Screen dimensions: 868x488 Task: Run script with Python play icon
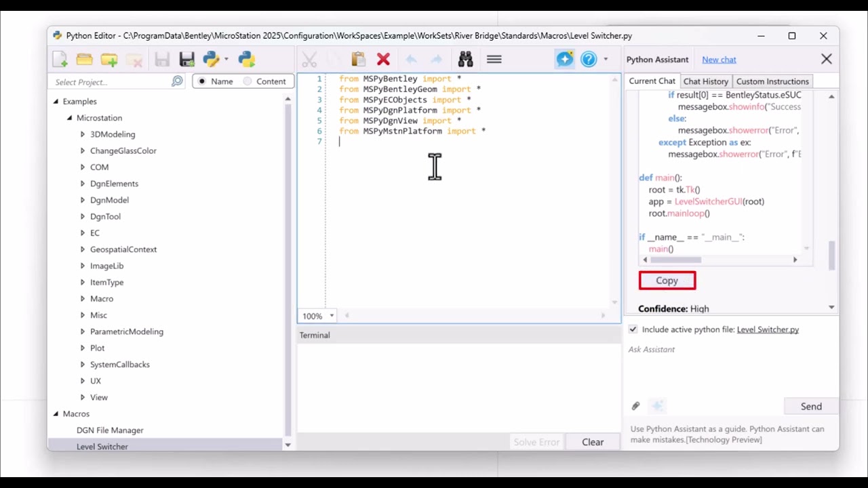247,60
